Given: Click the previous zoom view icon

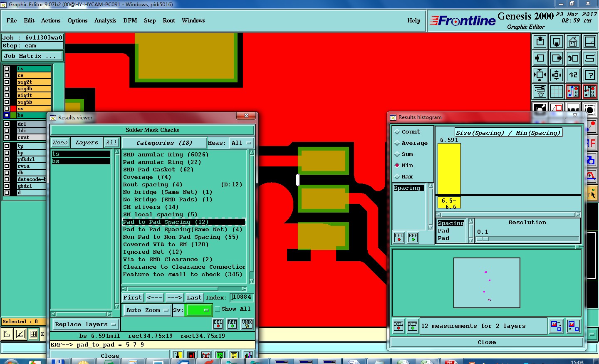Looking at the screenshot, I should (x=573, y=58).
